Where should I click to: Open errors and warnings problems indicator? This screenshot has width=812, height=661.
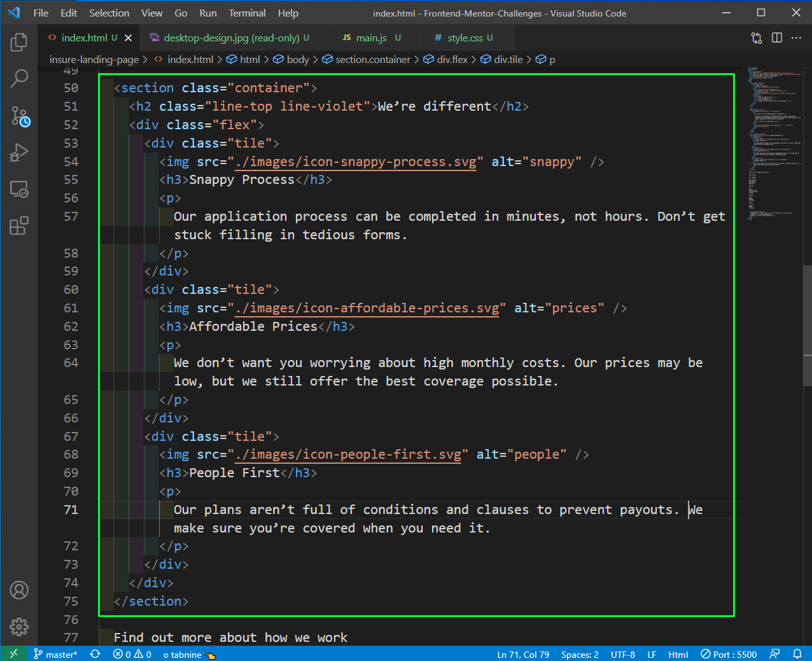tap(132, 654)
